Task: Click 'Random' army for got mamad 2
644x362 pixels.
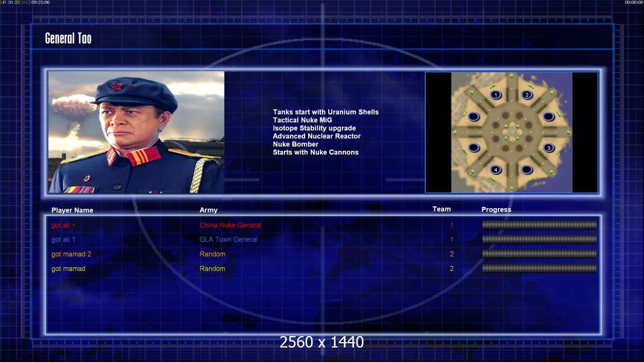Action: pyautogui.click(x=212, y=254)
